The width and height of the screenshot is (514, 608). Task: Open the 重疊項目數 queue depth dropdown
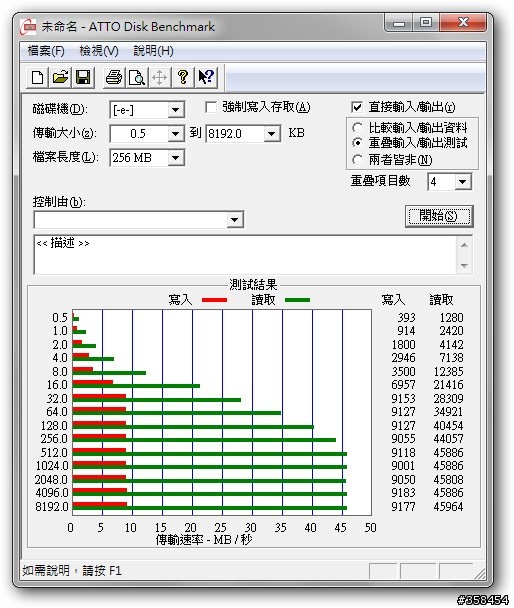[x=462, y=182]
